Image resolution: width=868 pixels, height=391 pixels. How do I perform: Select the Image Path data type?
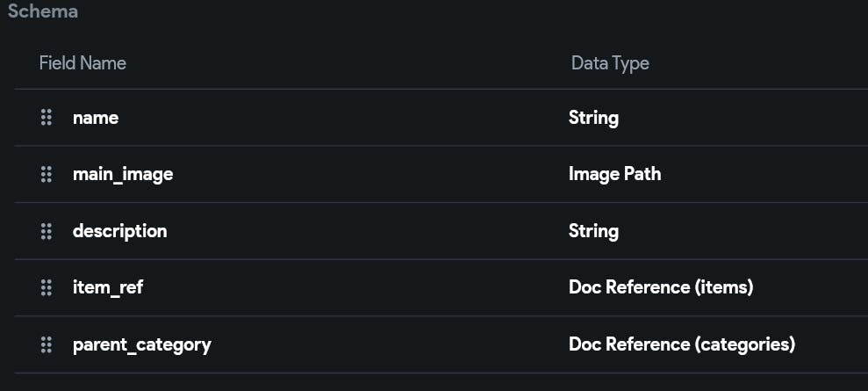tap(614, 174)
